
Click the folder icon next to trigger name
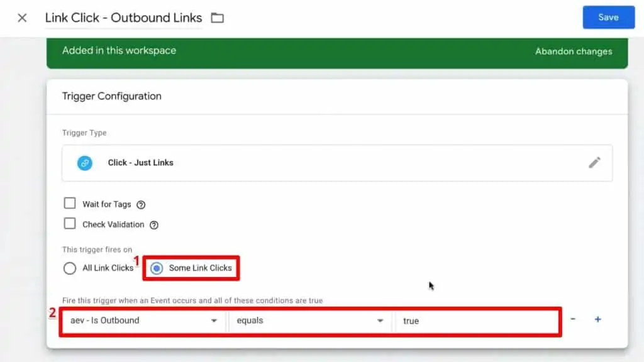click(x=217, y=18)
